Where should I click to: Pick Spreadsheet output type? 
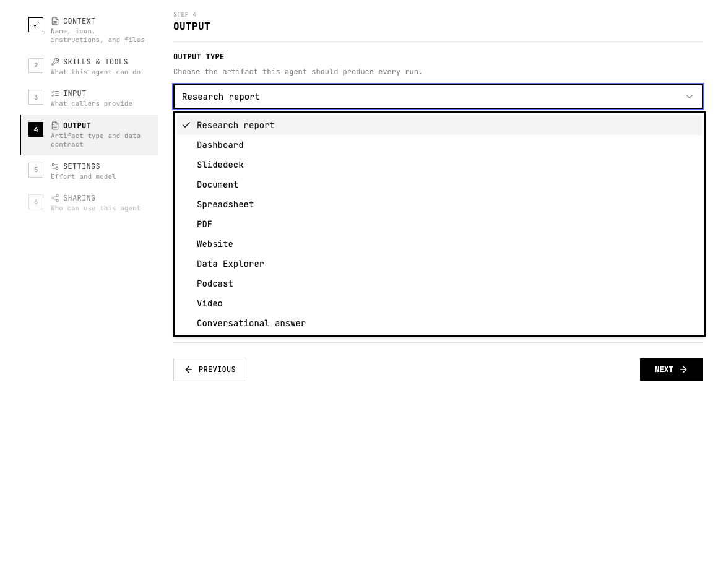tap(439, 204)
